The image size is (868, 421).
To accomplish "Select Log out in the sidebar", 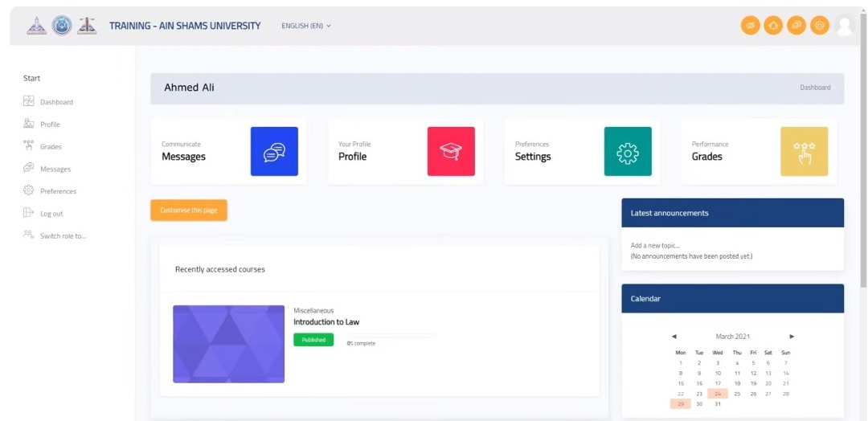I will coord(51,214).
